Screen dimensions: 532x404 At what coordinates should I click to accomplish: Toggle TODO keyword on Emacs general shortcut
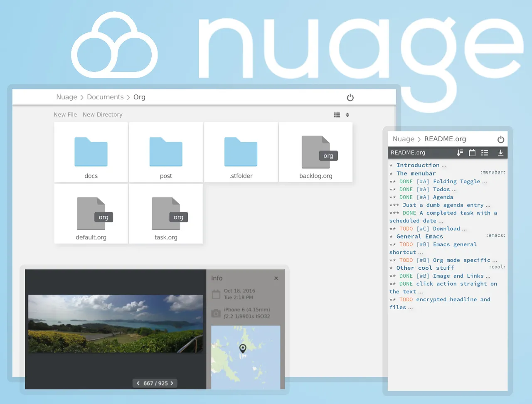[x=406, y=245]
